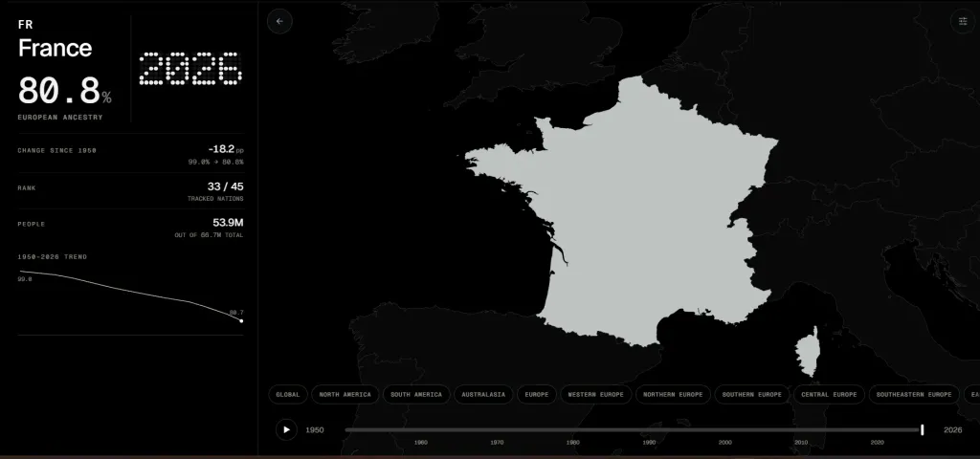
Task: Pick the Southern Europe region chip
Action: [752, 395]
